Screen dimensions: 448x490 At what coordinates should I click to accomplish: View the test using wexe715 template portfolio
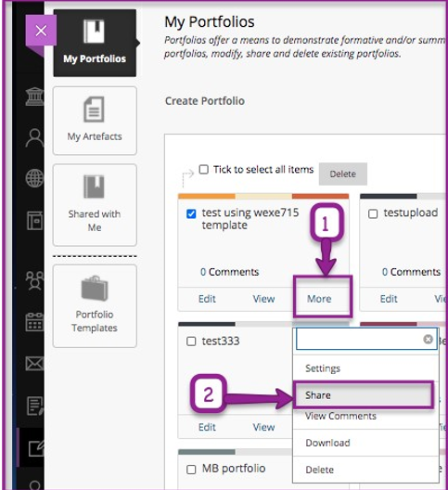[x=263, y=299]
